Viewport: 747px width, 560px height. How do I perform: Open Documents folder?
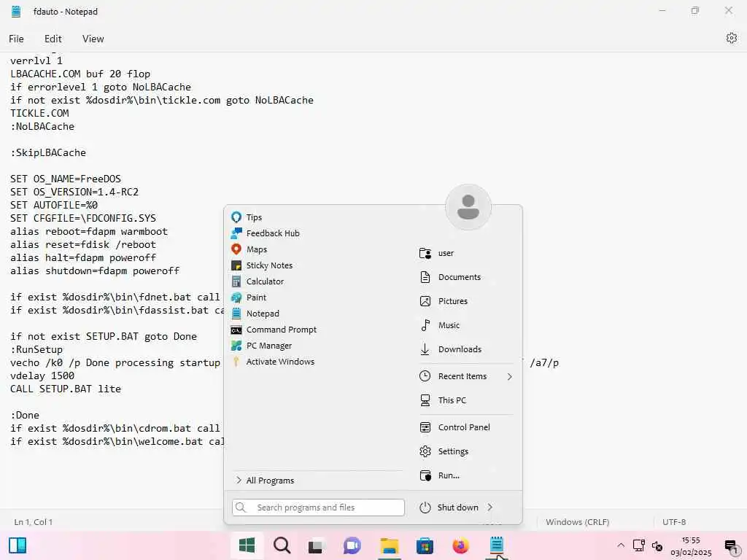(x=450, y=277)
